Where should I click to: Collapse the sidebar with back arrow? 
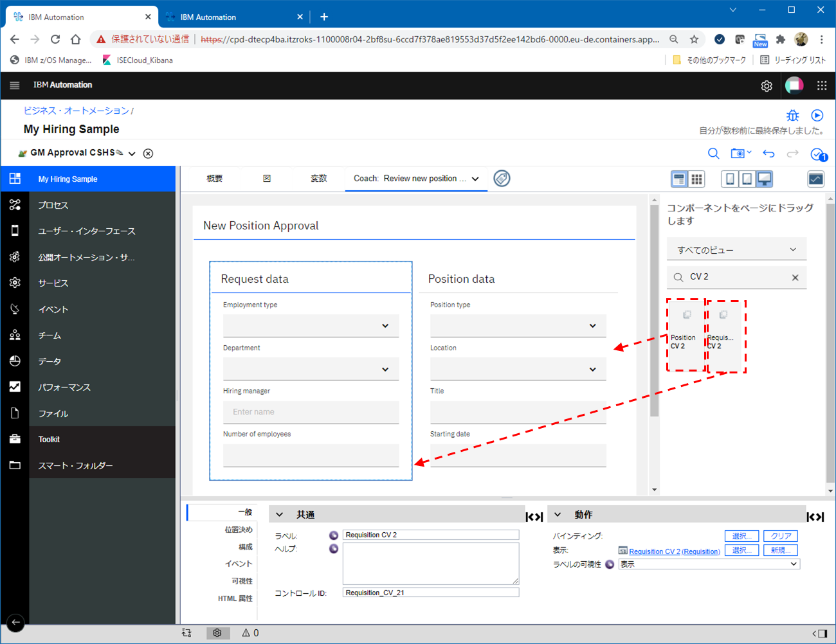coord(15,622)
